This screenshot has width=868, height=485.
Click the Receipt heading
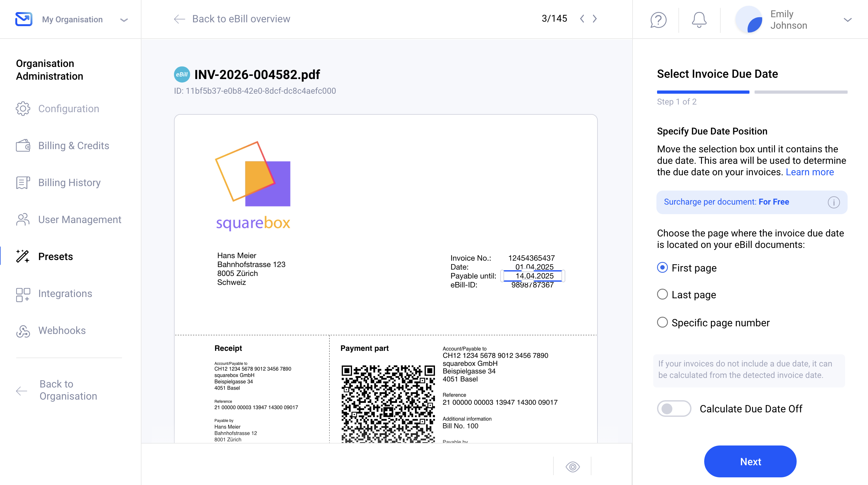[228, 348]
